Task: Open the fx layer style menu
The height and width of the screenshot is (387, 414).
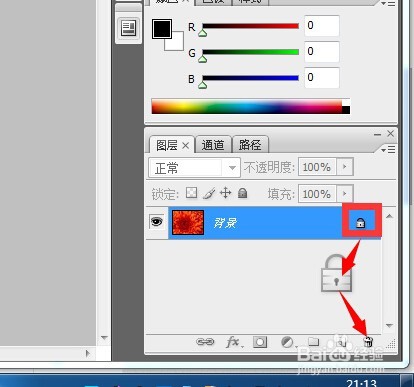Action: (234, 342)
